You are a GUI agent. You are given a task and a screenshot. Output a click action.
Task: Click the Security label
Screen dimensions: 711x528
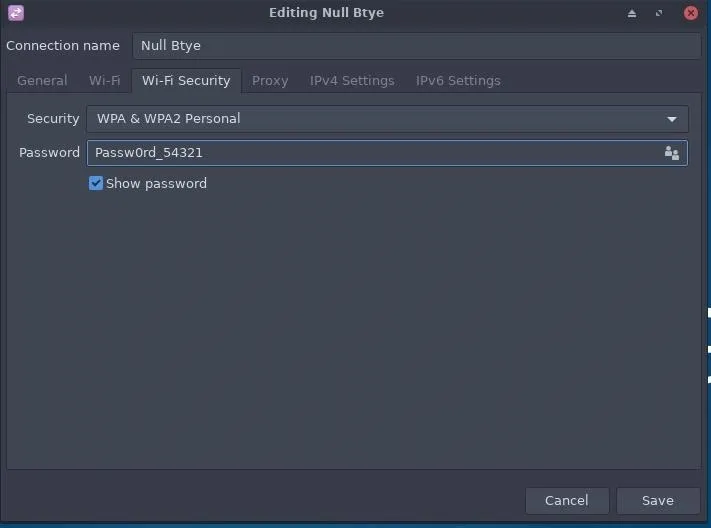click(53, 118)
